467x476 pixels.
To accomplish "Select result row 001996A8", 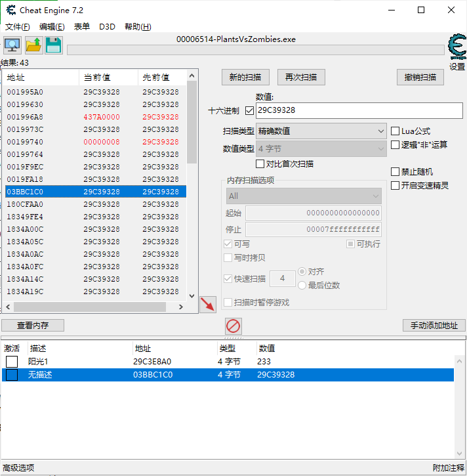I will pos(96,117).
